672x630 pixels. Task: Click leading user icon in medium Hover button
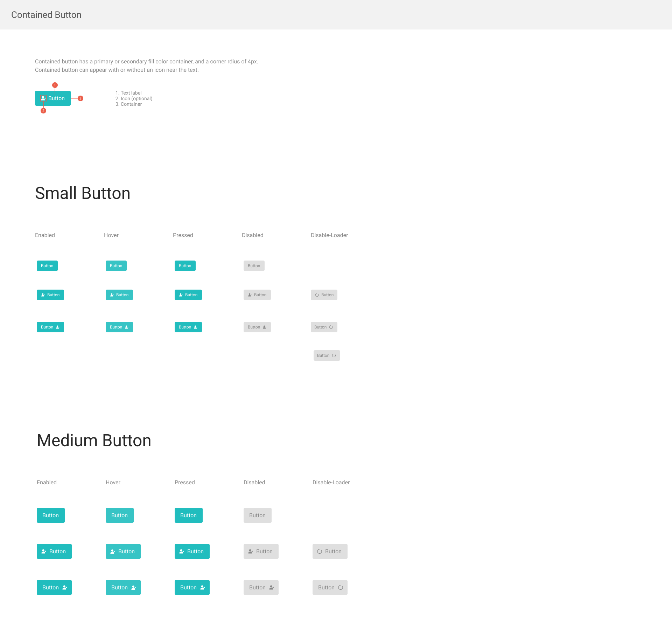[113, 552]
